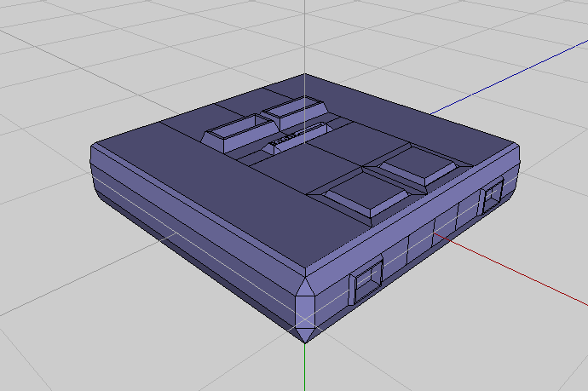Screen dimensions: 588x391
Task: Select the hexagonal bevel face at the front corner
Action: pos(306,311)
